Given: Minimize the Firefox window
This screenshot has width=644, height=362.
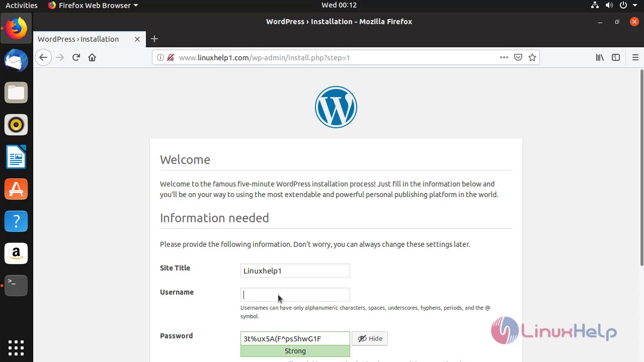Looking at the screenshot, I should coord(600,22).
